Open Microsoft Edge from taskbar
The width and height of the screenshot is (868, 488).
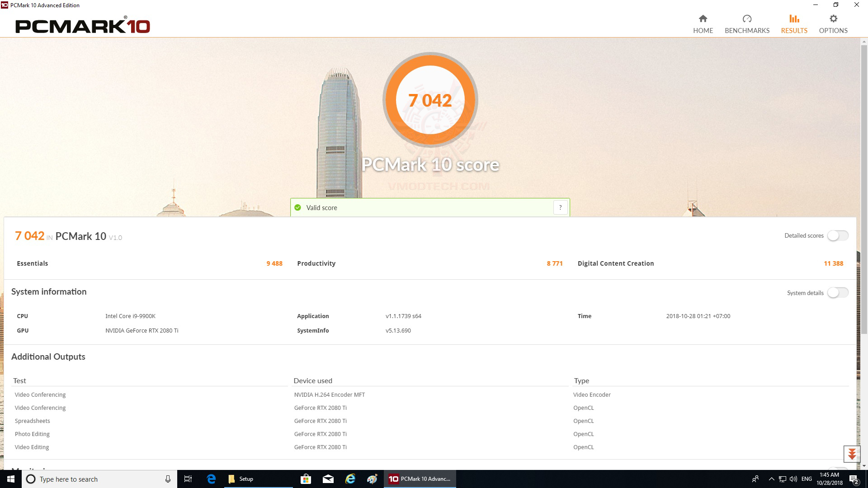coord(211,479)
